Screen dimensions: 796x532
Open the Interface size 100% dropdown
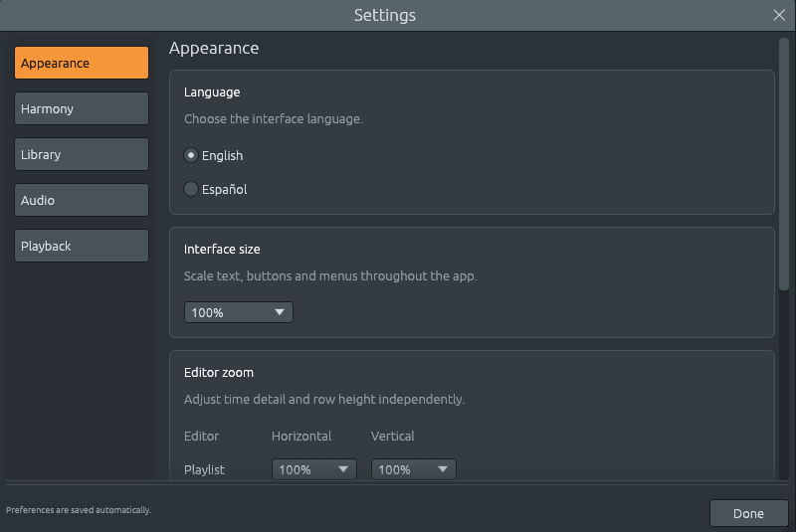[239, 312]
